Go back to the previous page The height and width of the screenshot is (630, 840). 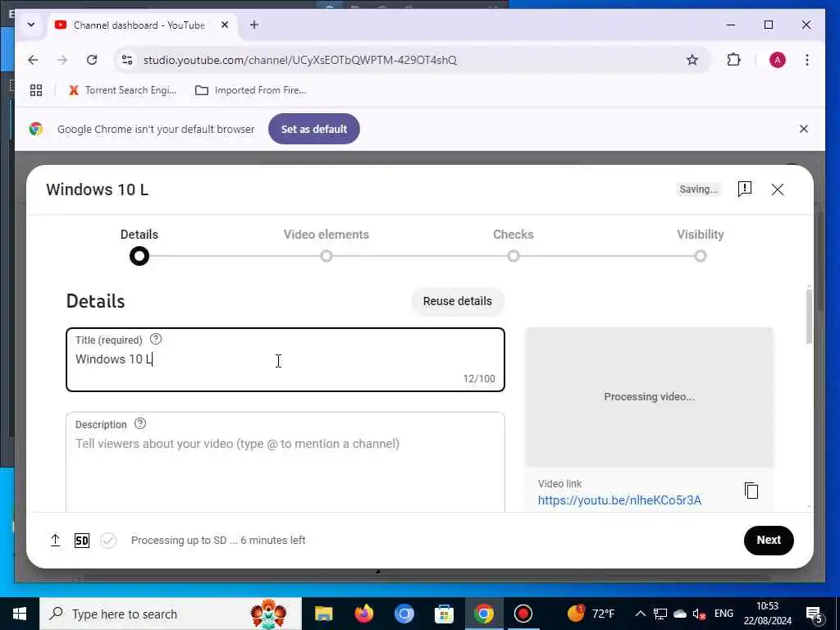pyautogui.click(x=33, y=60)
